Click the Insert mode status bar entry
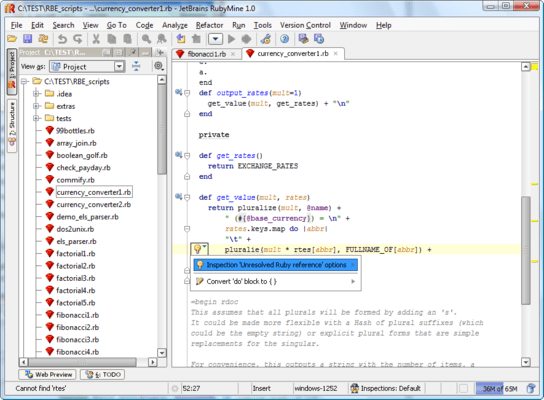Viewport: 544px width, 400px height. click(261, 388)
